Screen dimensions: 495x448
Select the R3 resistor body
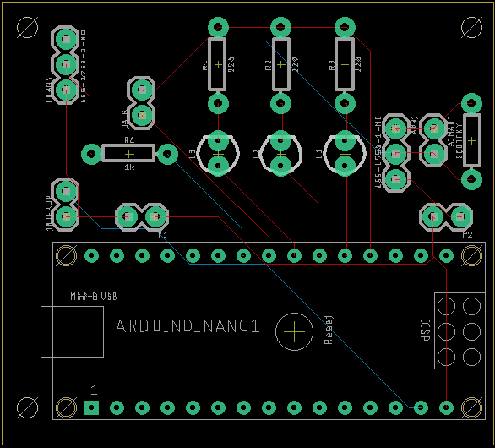pyautogui.click(x=345, y=64)
